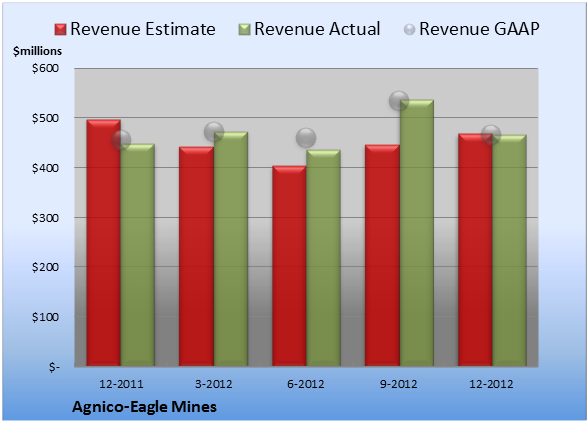
Task: Click the GAAP sphere marker for 9-2012
Action: tap(399, 101)
